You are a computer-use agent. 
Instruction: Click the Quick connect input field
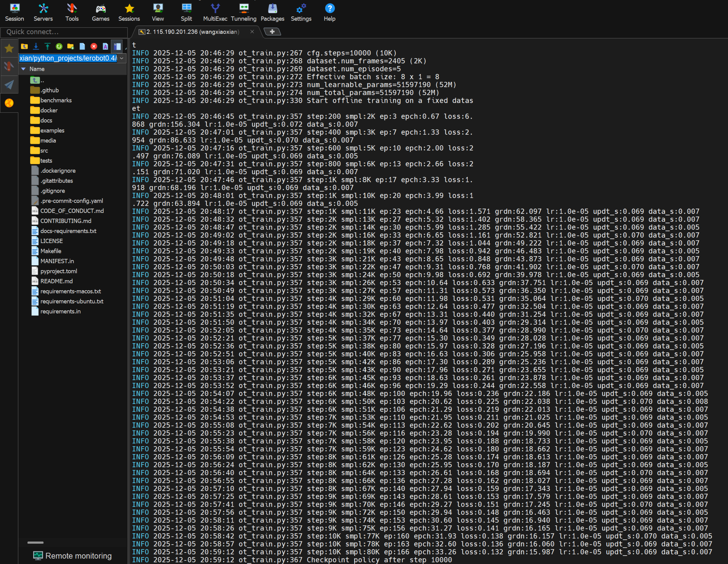[64, 32]
